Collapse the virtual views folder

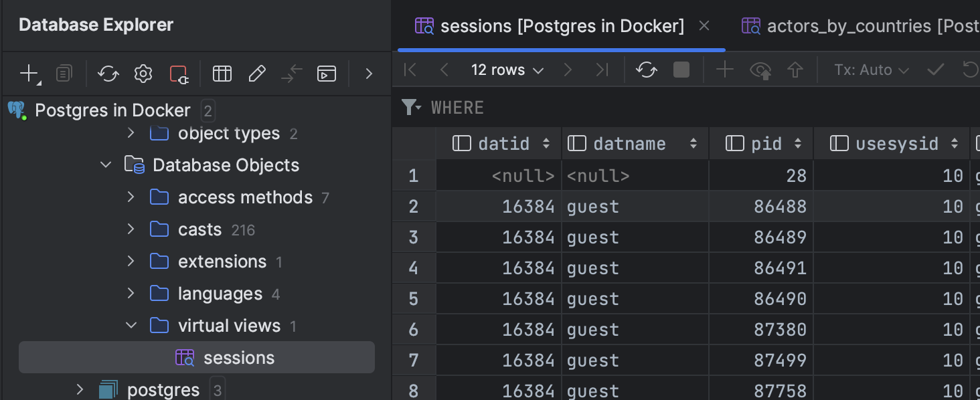coord(131,326)
